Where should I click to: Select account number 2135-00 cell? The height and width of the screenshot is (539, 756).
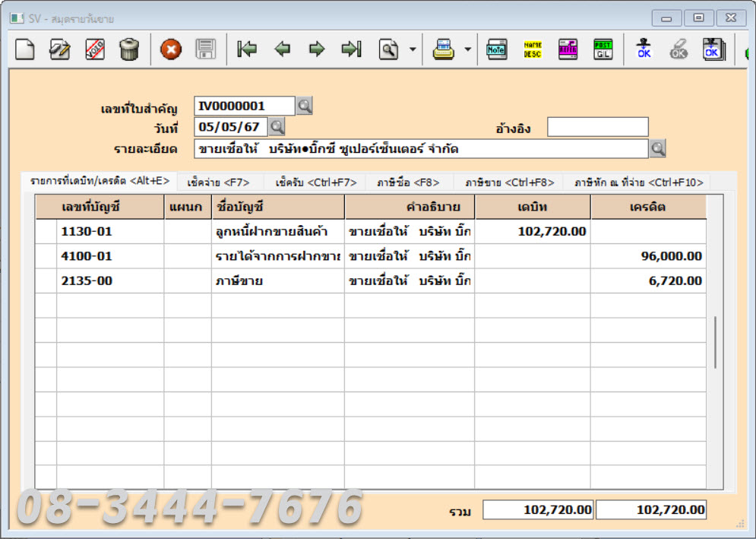110,281
